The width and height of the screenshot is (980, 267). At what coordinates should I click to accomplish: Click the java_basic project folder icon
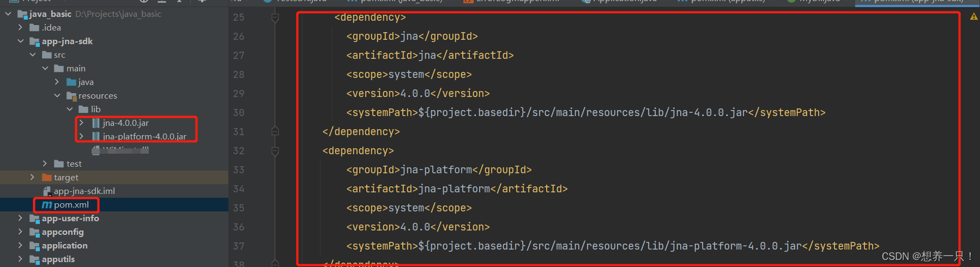pos(23,14)
